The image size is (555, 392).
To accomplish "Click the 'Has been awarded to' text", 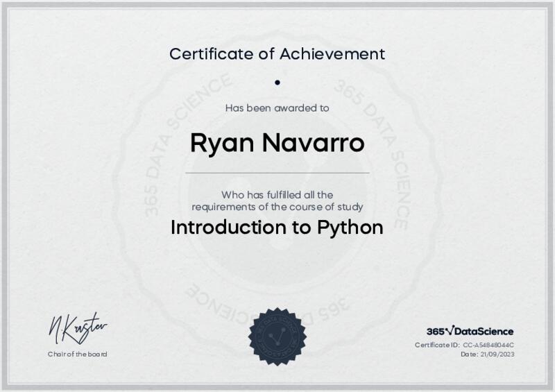I will click(277, 108).
